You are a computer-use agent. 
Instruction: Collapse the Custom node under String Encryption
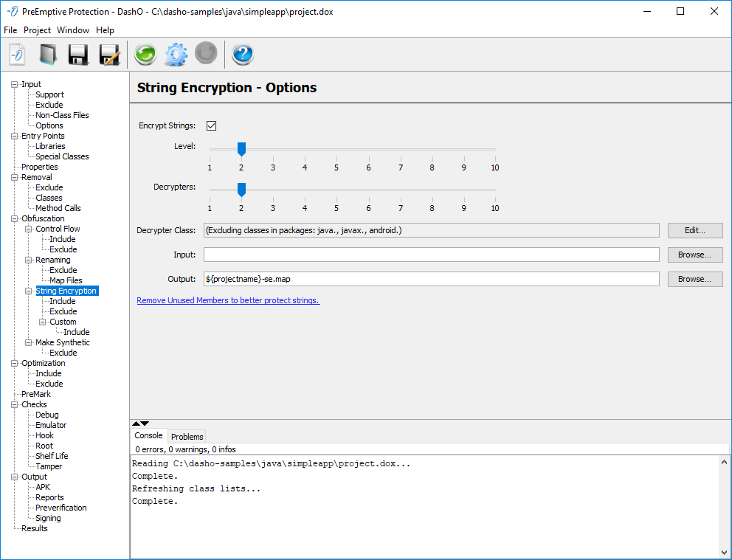coord(43,322)
